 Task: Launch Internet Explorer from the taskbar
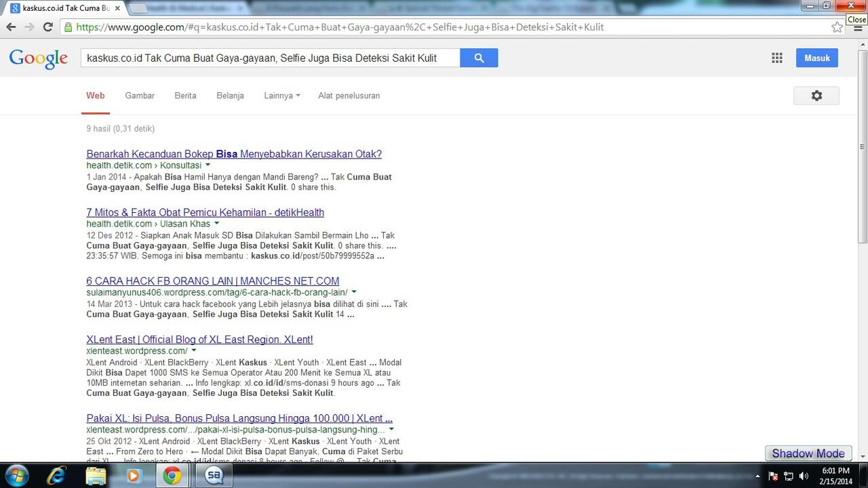point(57,476)
